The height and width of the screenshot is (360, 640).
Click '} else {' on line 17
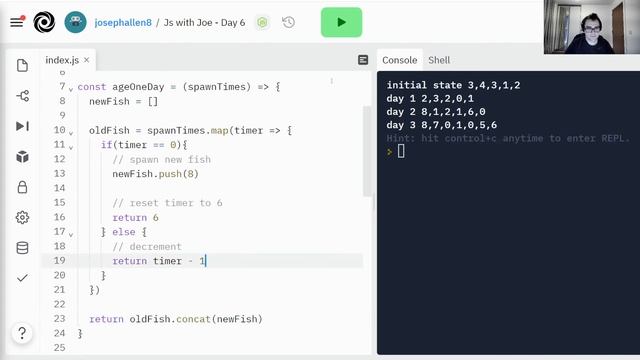click(124, 232)
